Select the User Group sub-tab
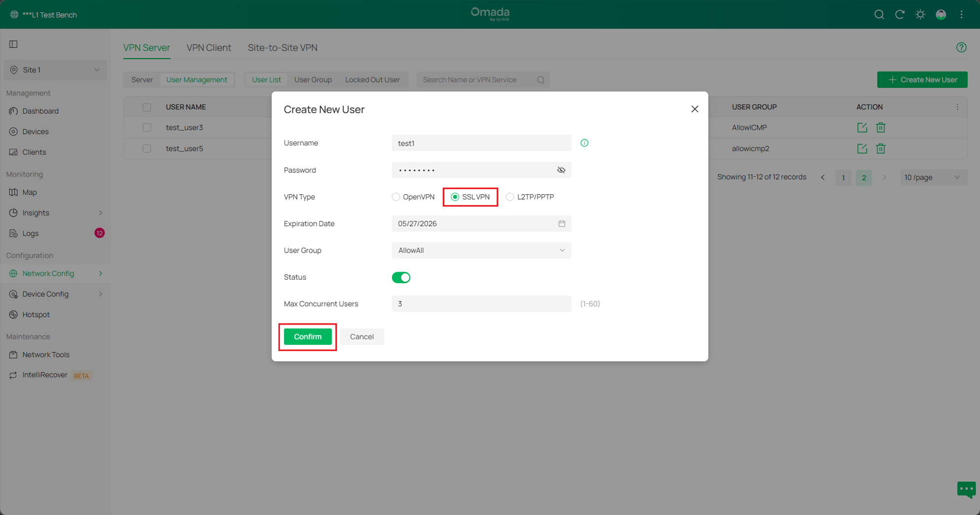The image size is (980, 515). tap(313, 80)
